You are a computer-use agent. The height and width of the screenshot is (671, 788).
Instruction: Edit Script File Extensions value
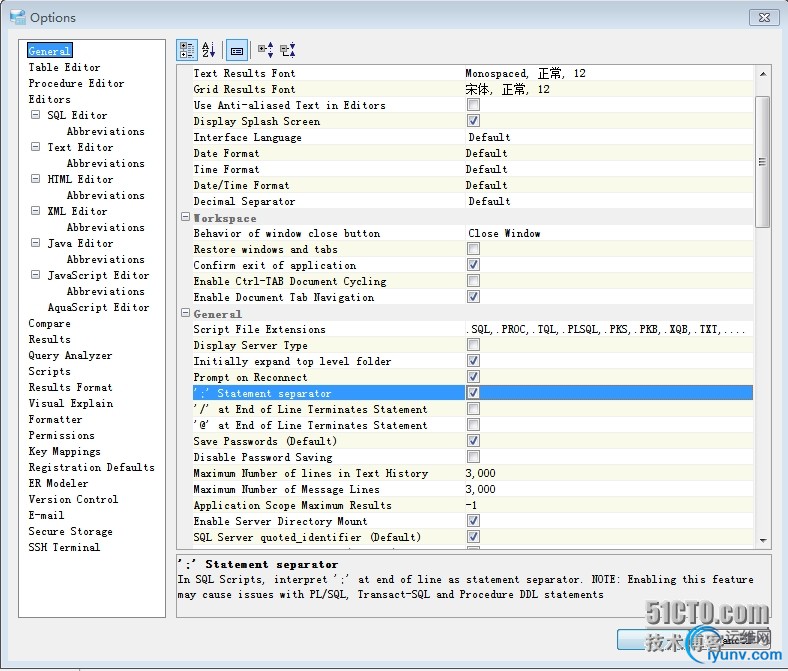pyautogui.click(x=609, y=329)
